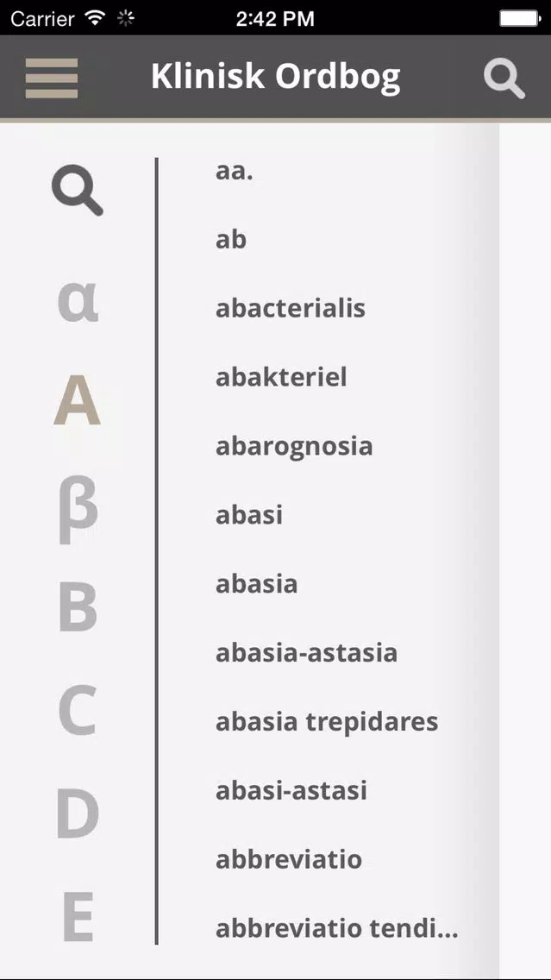Jump to index letter B

click(78, 606)
